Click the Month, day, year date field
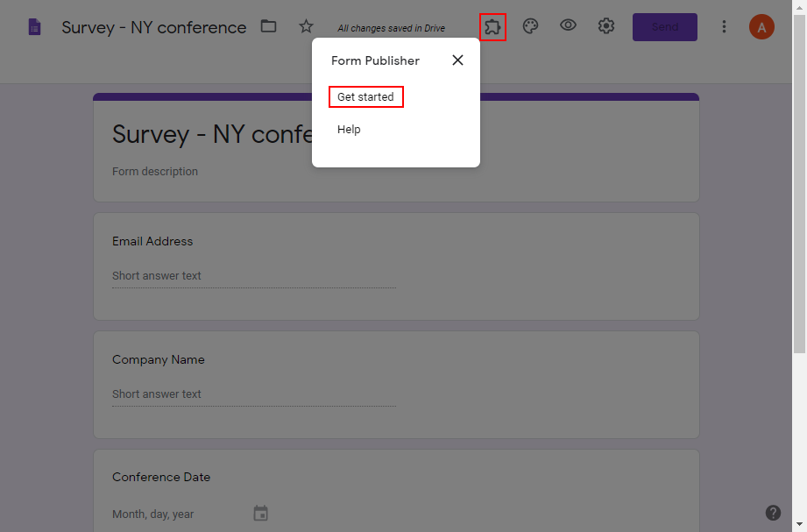Viewport: 807px width, 532px height. pos(152,514)
